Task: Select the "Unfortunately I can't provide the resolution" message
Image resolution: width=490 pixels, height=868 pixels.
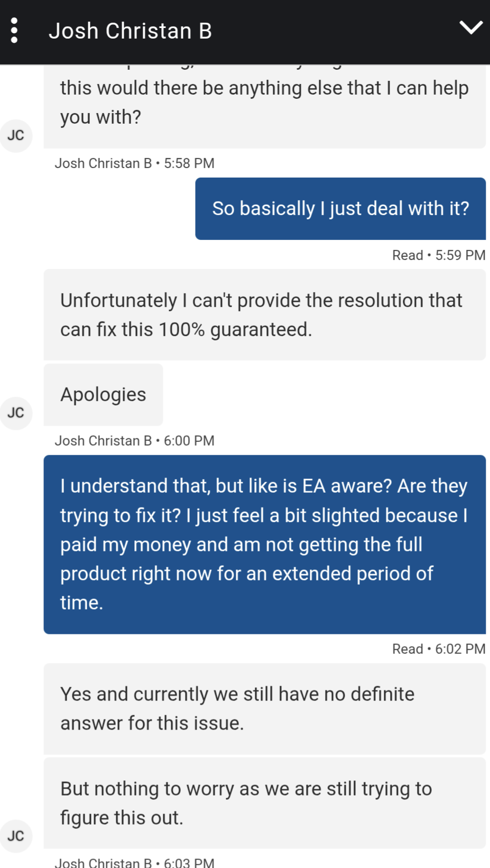Action: 264,315
